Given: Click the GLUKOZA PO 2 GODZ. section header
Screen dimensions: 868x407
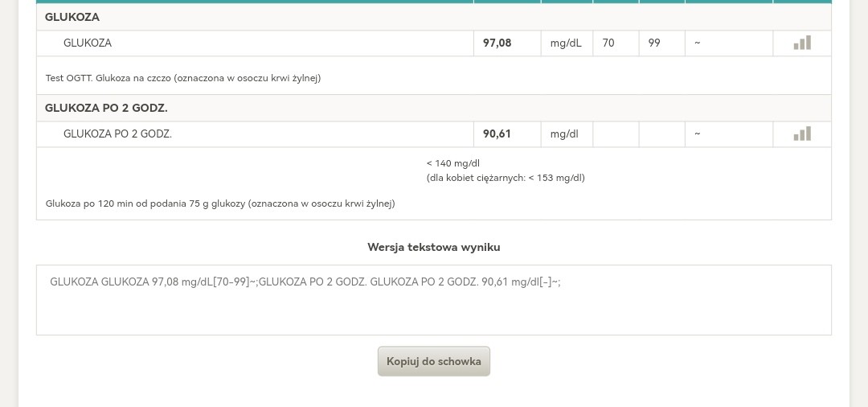Looking at the screenshot, I should 106,108.
